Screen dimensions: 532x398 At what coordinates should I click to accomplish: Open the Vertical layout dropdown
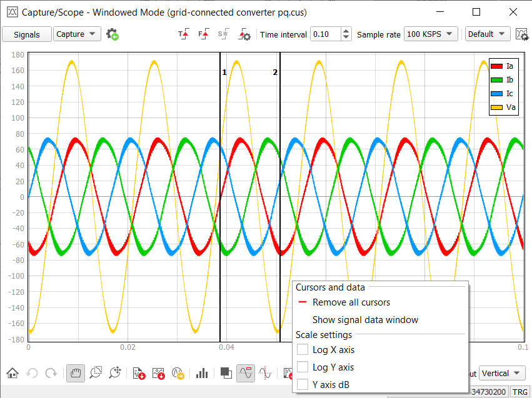[x=502, y=374]
